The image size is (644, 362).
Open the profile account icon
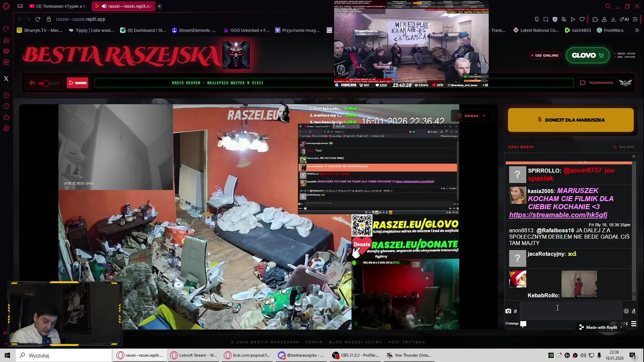[x=604, y=19]
